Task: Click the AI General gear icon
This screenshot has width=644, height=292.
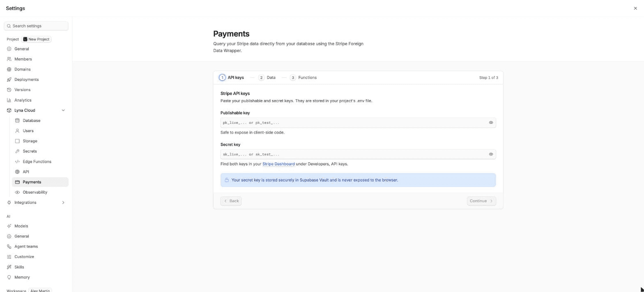Action: [x=9, y=236]
